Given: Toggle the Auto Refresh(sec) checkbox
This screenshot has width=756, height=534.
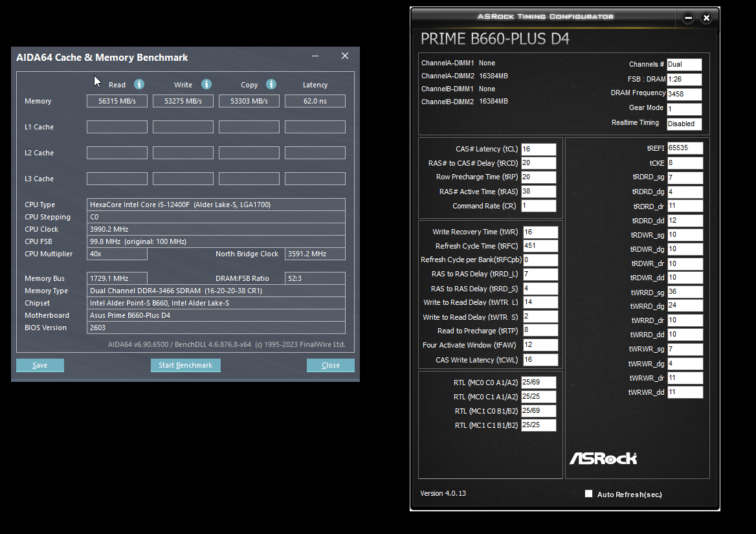Looking at the screenshot, I should pos(588,493).
